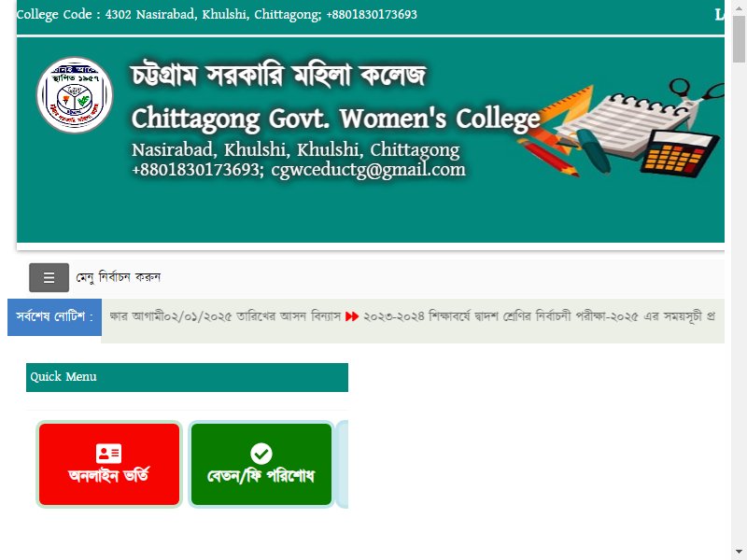Image resolution: width=747 pixels, height=560 pixels.
Task: Select the মেনু নির্বাচন করুন menu label
Action: 119,277
